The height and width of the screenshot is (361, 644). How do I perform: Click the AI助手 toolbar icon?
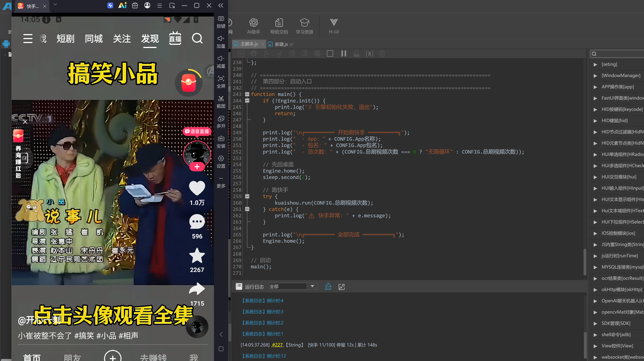(254, 26)
